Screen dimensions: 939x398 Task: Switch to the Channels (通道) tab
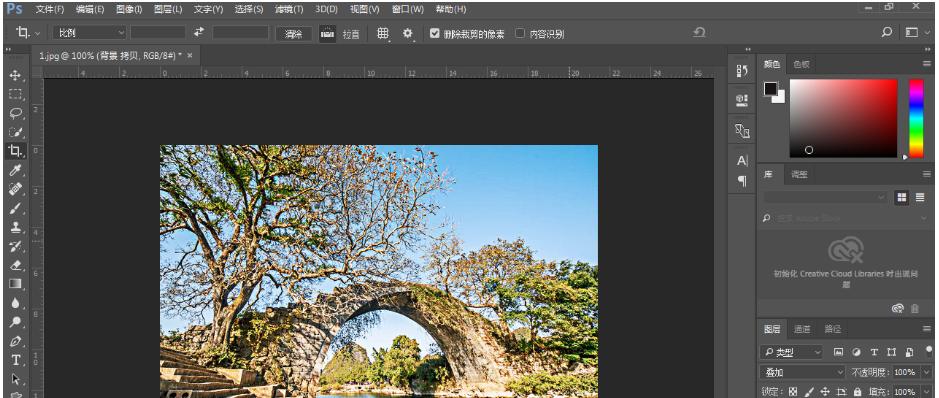click(x=802, y=329)
